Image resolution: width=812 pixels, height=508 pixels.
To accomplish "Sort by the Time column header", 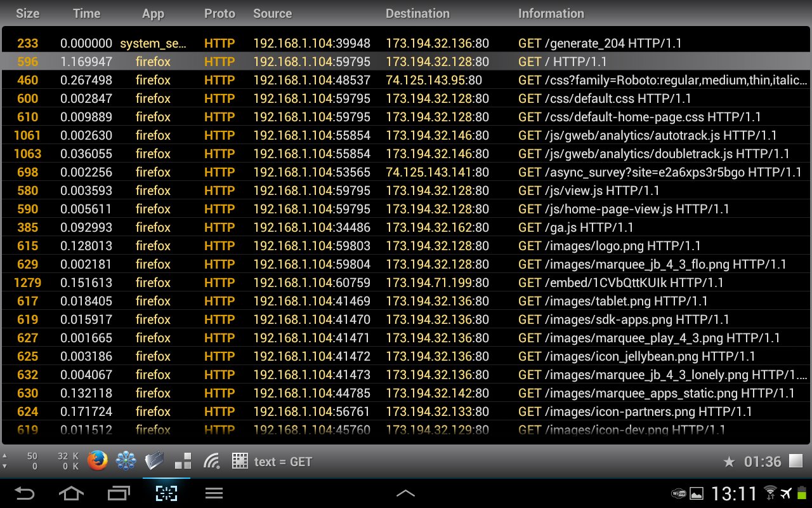I will click(x=86, y=13).
